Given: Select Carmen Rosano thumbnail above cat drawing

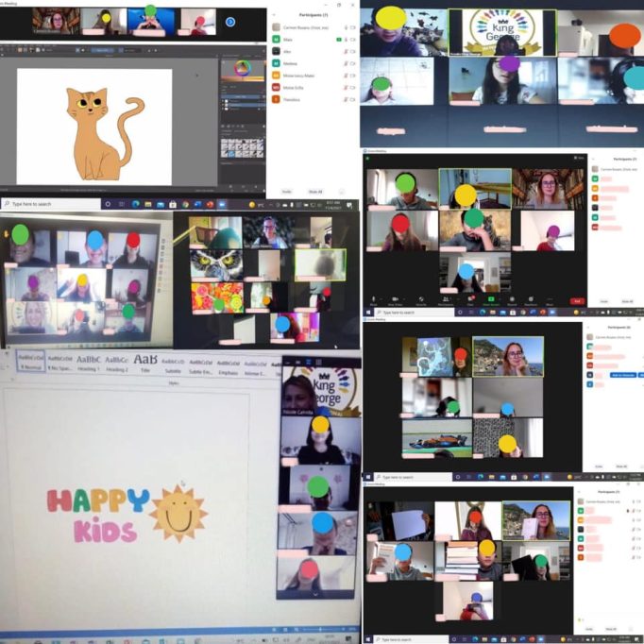Looking at the screenshot, I should [x=56, y=21].
